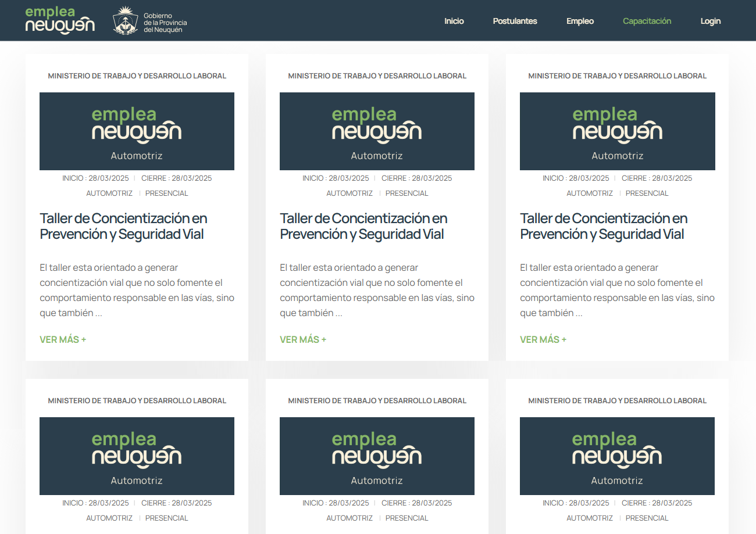Open the Login page
This screenshot has width=756, height=534.
pyautogui.click(x=710, y=21)
